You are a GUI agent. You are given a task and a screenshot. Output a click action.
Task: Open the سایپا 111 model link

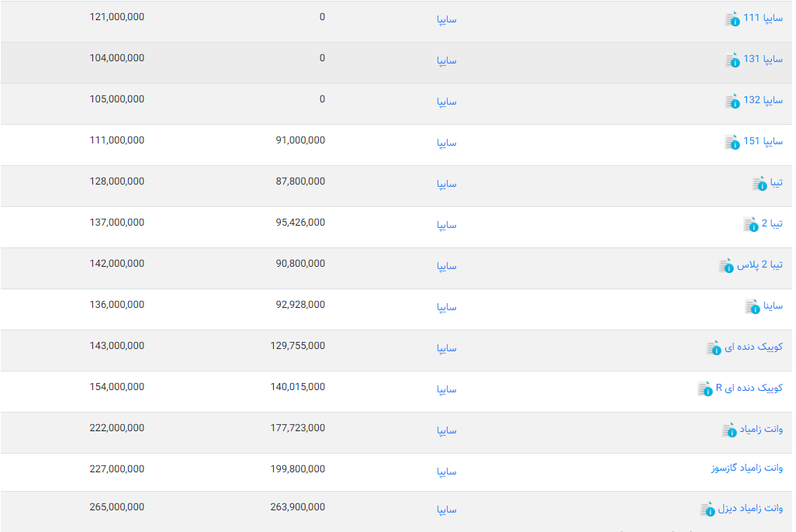coord(763,18)
